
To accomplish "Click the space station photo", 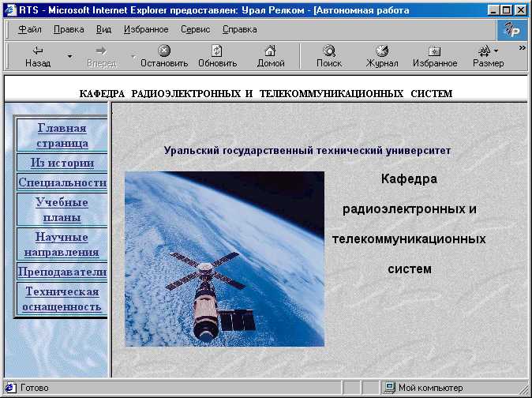I will (x=225, y=259).
